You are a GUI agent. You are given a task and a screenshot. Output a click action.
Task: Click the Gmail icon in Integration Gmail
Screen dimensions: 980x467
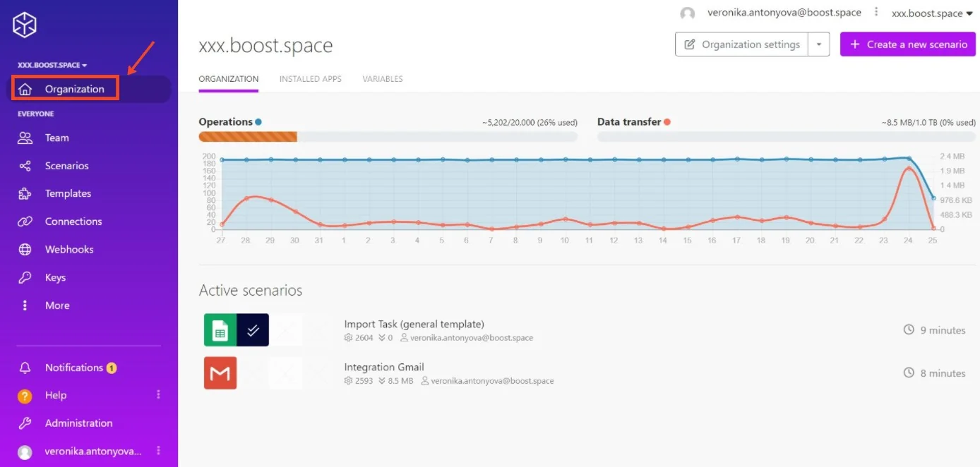pyautogui.click(x=220, y=373)
